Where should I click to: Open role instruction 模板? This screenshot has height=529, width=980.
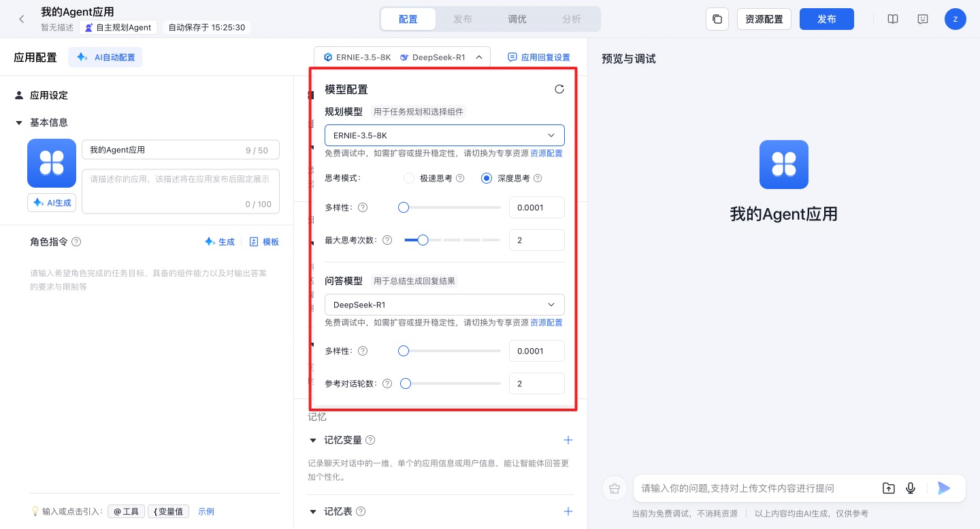point(264,241)
